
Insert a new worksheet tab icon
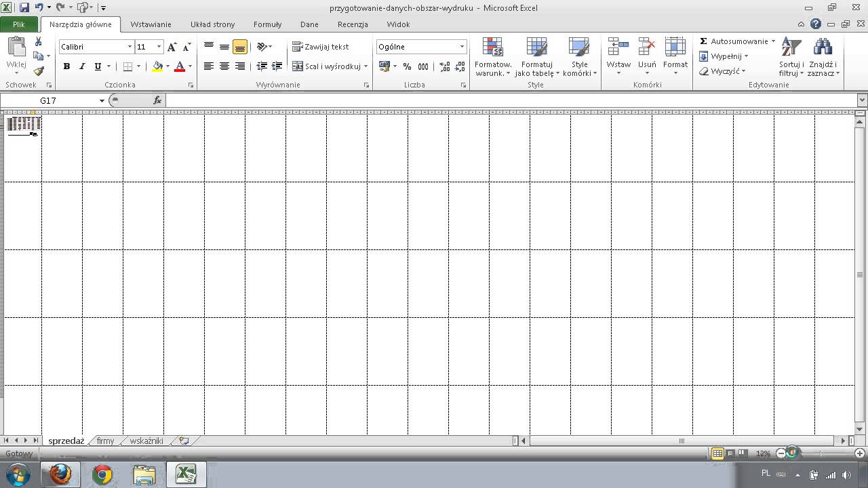(184, 441)
